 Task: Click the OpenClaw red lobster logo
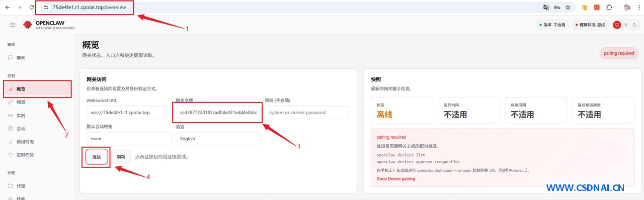tap(27, 25)
